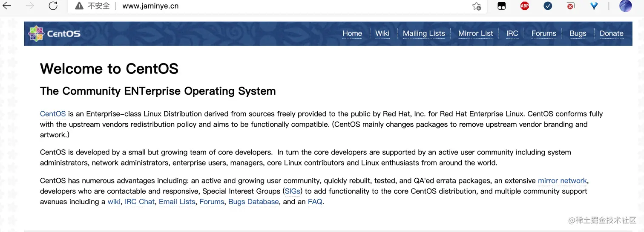Viewport: 644px width, 232px height.
Task: Open the blue checkmark extension icon
Action: coord(548,6)
